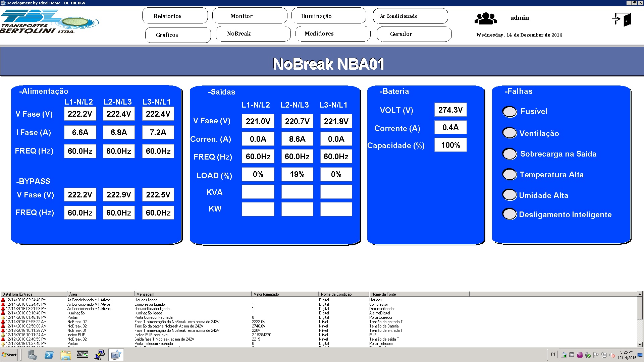Click the purple tray icon
Screen dimensions: 644x362
tap(580, 355)
